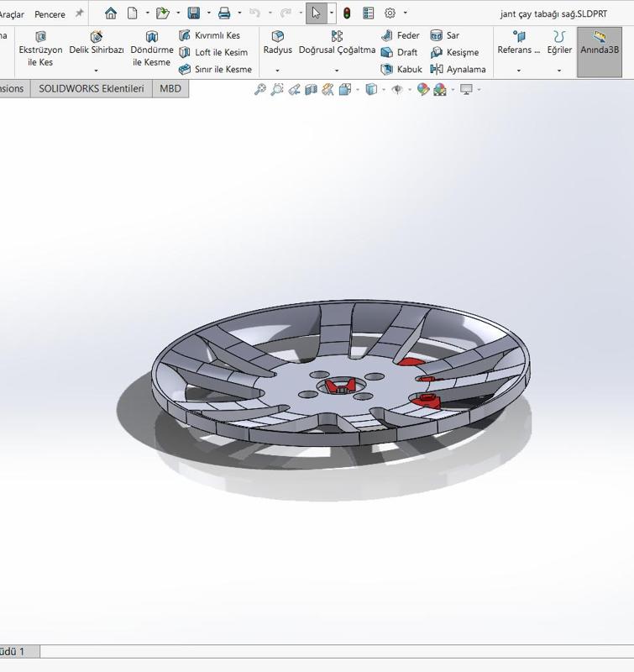Toggle Hide/Show Items eye icon
Image resolution: width=634 pixels, height=672 pixels.
(x=397, y=89)
